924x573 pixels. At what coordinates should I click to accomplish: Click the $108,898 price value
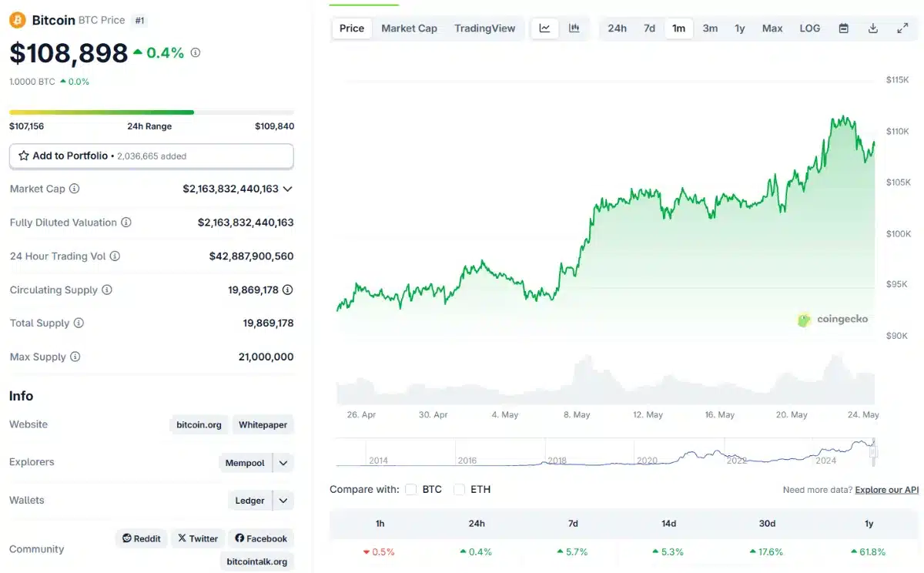(x=69, y=52)
